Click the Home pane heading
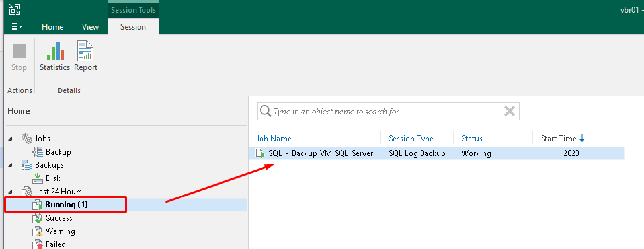Viewport: 644px width, 249px height. tap(19, 111)
